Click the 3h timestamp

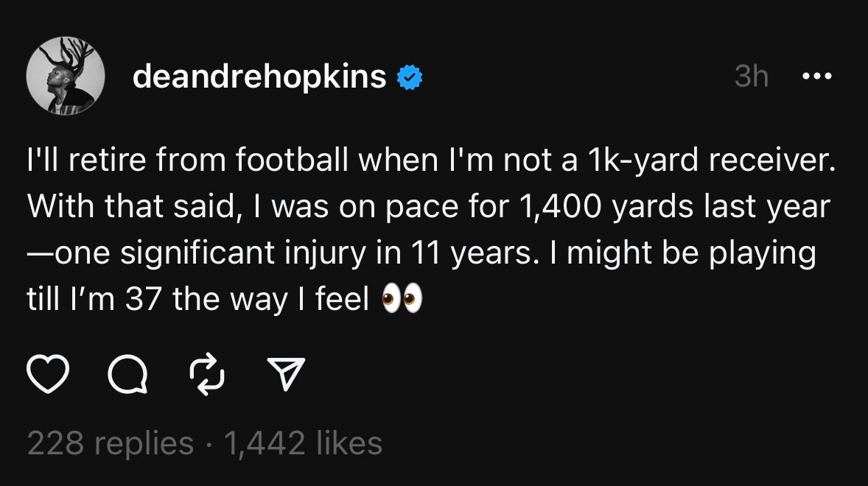[x=752, y=77]
